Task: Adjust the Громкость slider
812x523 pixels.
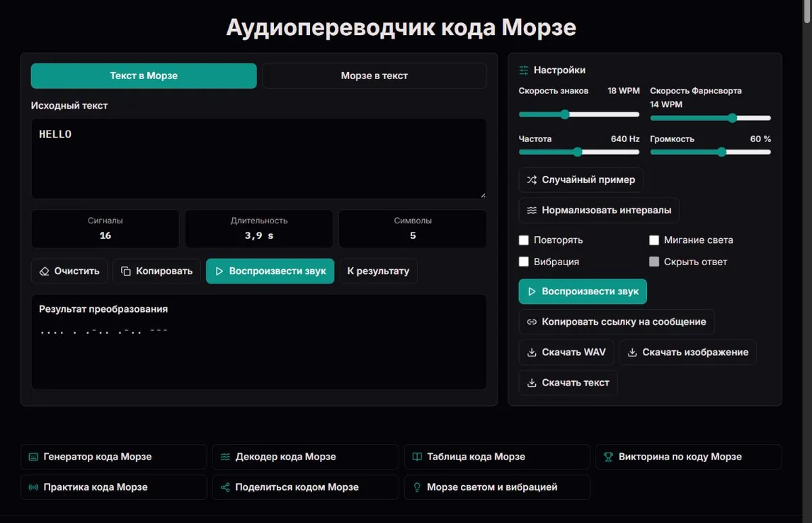Action: [710, 152]
